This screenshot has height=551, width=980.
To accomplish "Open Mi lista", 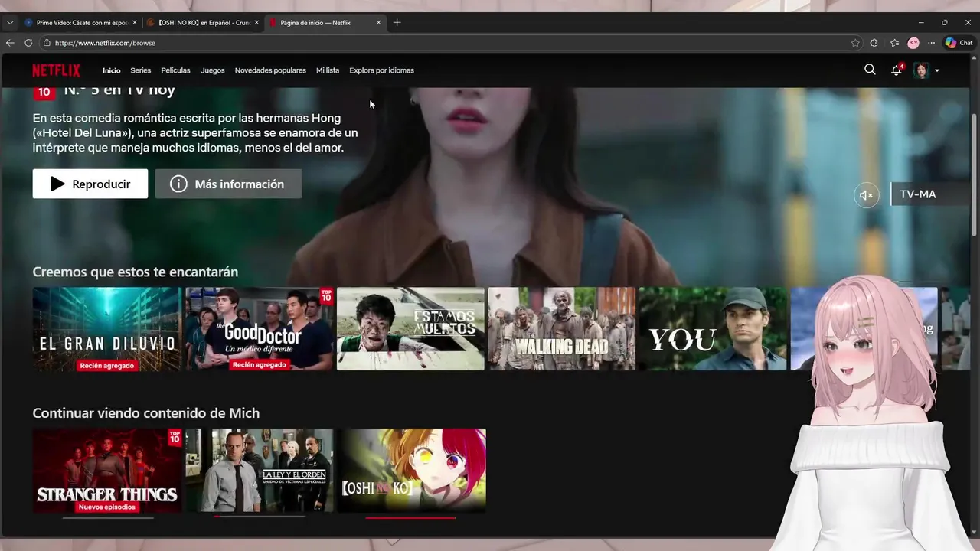I will coord(328,70).
